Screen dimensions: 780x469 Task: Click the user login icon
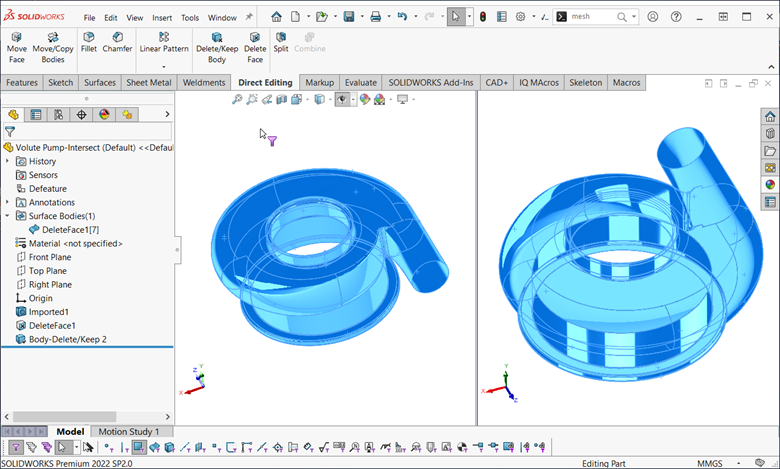click(x=653, y=17)
